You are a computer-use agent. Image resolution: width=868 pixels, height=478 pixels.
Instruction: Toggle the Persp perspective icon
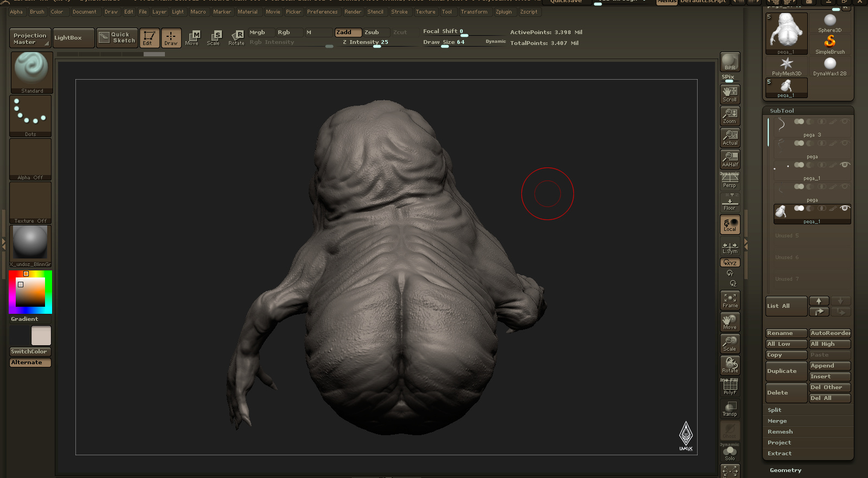tap(730, 180)
